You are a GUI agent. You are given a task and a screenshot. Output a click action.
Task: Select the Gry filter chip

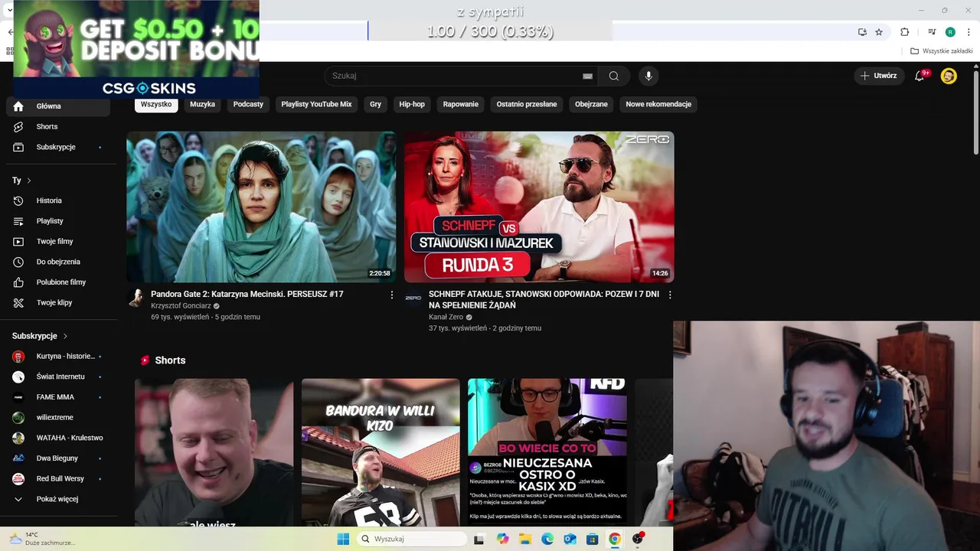tap(375, 104)
